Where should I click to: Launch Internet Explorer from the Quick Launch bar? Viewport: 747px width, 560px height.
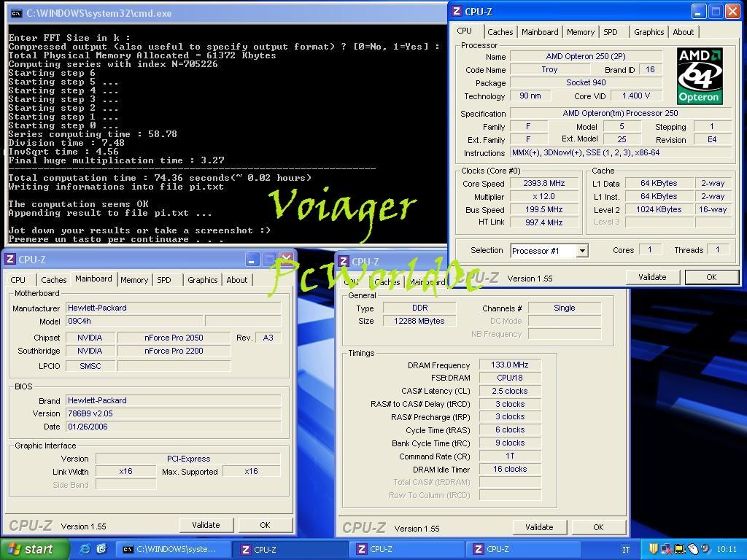click(x=85, y=549)
